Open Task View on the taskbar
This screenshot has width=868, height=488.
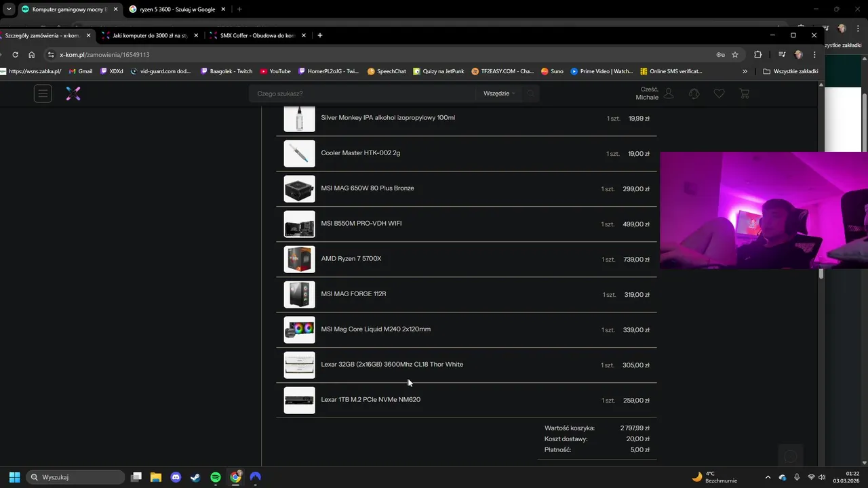(x=136, y=477)
